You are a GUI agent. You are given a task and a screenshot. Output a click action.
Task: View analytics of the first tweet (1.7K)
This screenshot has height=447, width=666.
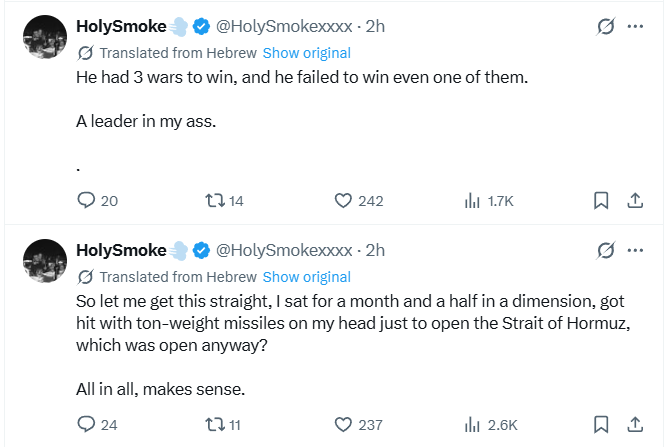click(473, 201)
